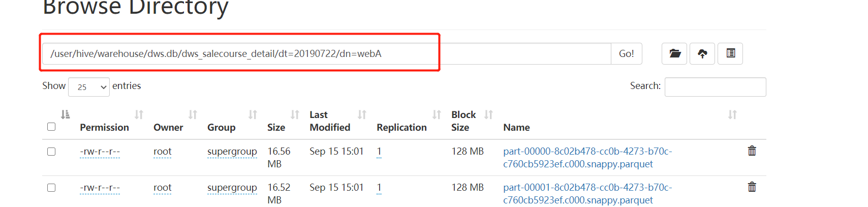Screen dimensions: 868x207
Task: Check the part-00000 file row checkbox
Action: (x=51, y=152)
